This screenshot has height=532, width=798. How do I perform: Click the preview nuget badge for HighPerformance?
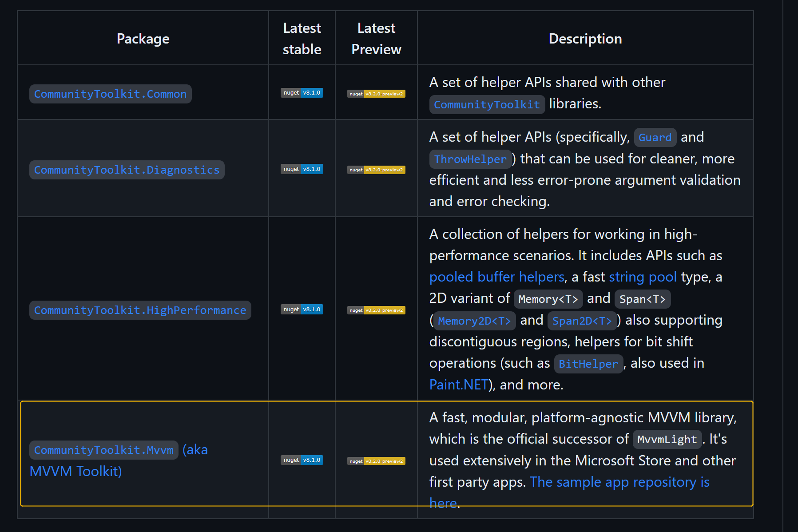click(376, 310)
